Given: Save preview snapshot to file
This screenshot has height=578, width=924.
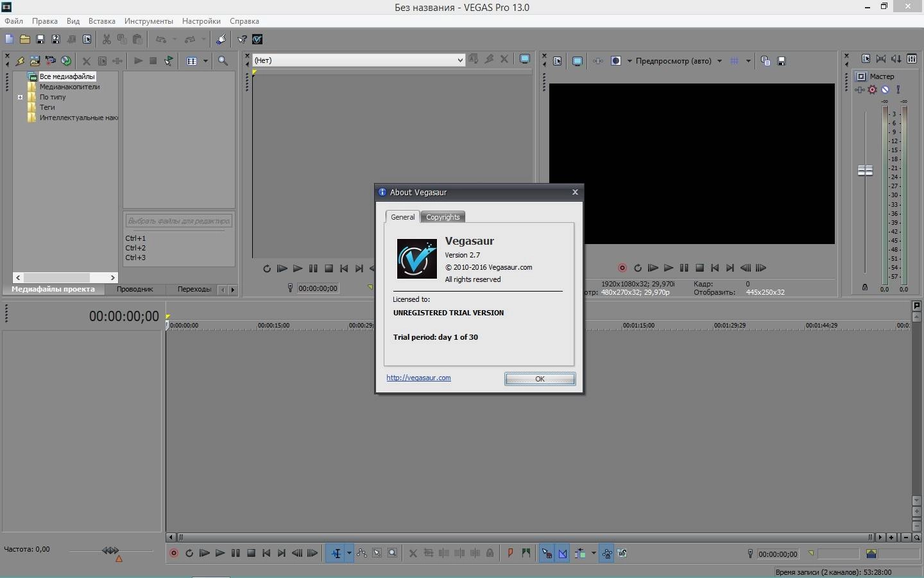Looking at the screenshot, I should (x=782, y=61).
